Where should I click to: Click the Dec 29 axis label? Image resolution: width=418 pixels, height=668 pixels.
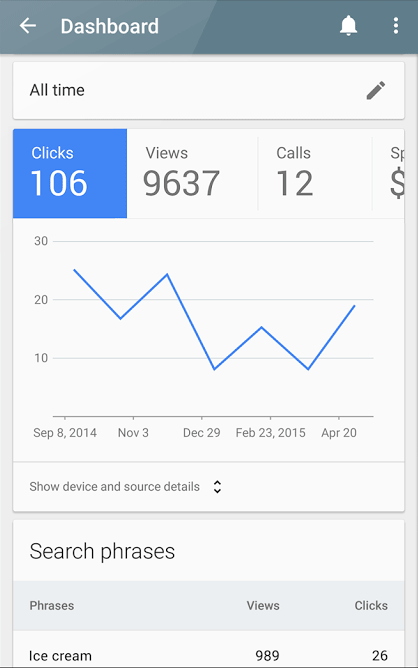(x=202, y=433)
